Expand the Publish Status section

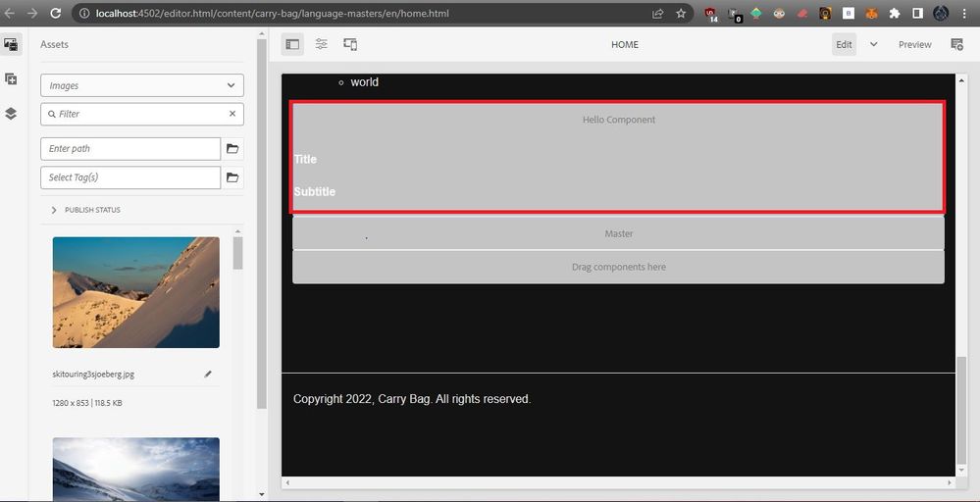pyautogui.click(x=86, y=210)
